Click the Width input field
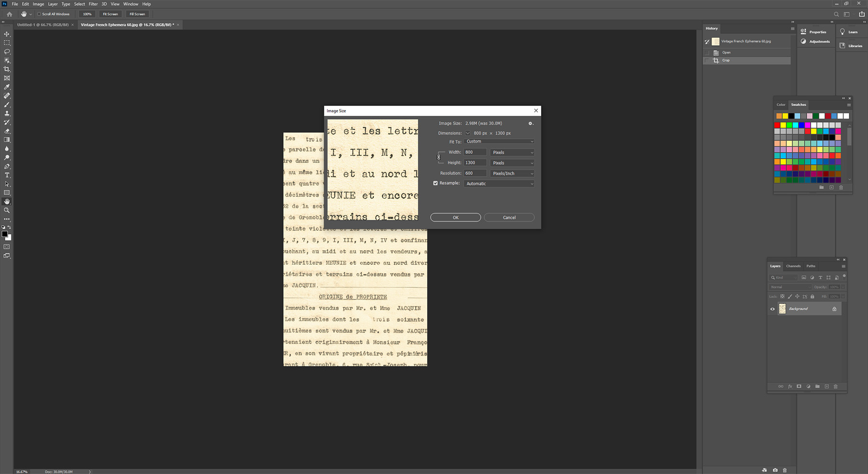 475,152
